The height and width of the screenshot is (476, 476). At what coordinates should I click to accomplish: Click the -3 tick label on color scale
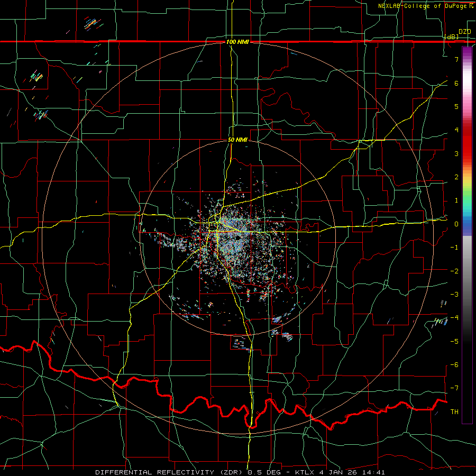click(x=454, y=294)
